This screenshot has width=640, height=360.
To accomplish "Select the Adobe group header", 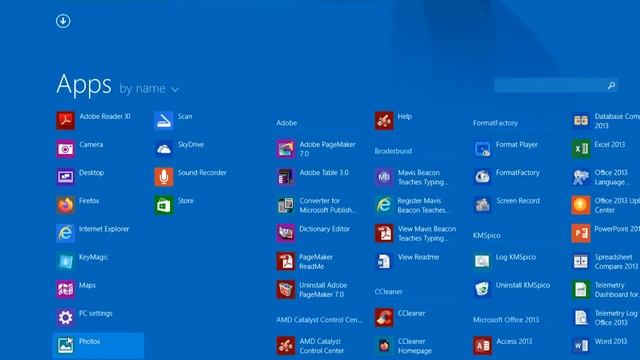I will [287, 123].
